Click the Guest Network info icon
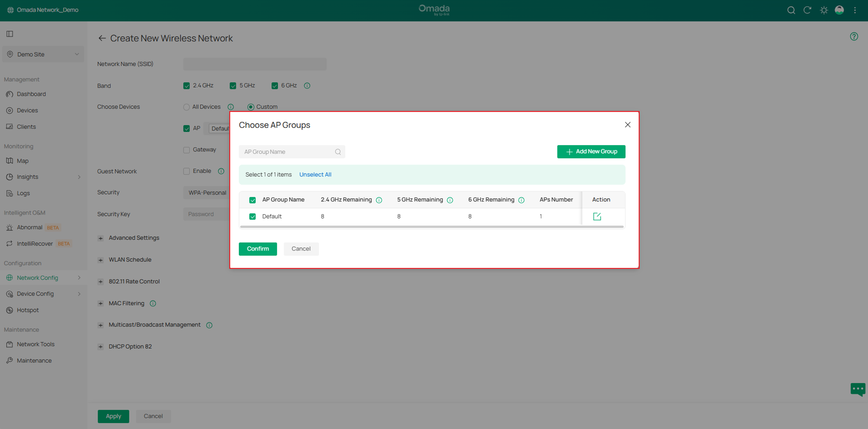This screenshot has height=429, width=868. pos(221,171)
